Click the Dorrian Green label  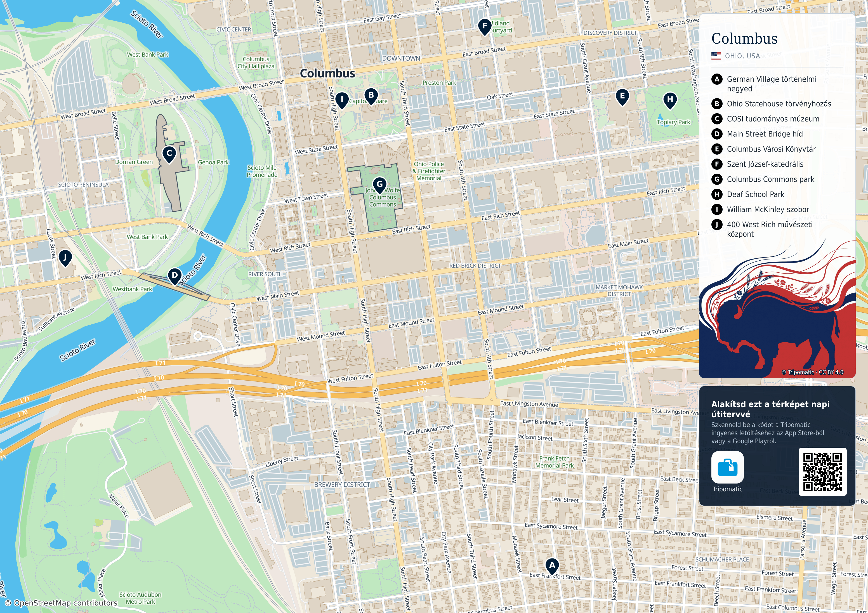click(x=134, y=162)
